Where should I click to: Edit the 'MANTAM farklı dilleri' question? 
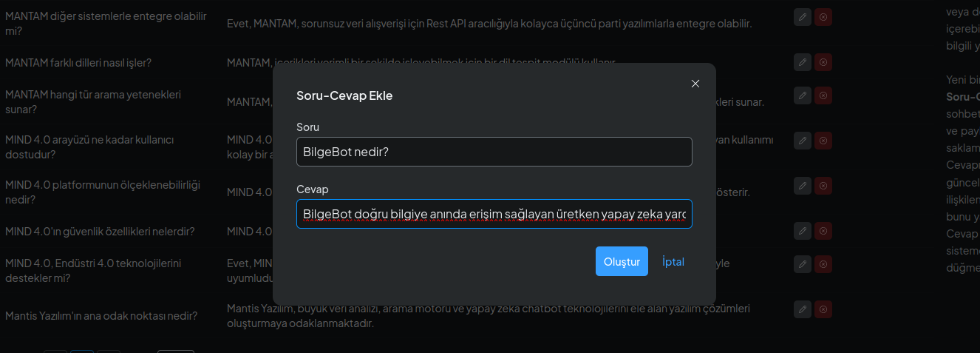click(802, 62)
